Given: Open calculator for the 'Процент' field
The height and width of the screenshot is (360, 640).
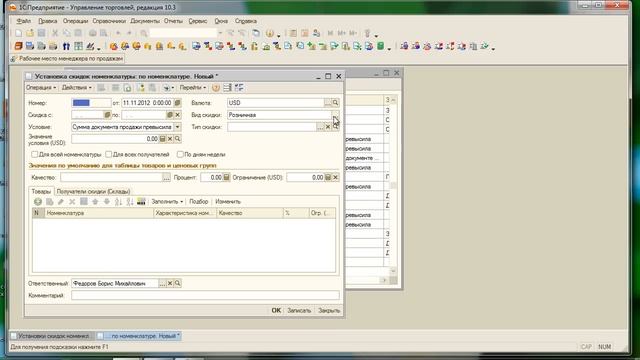Looking at the screenshot, I should click(x=226, y=177).
